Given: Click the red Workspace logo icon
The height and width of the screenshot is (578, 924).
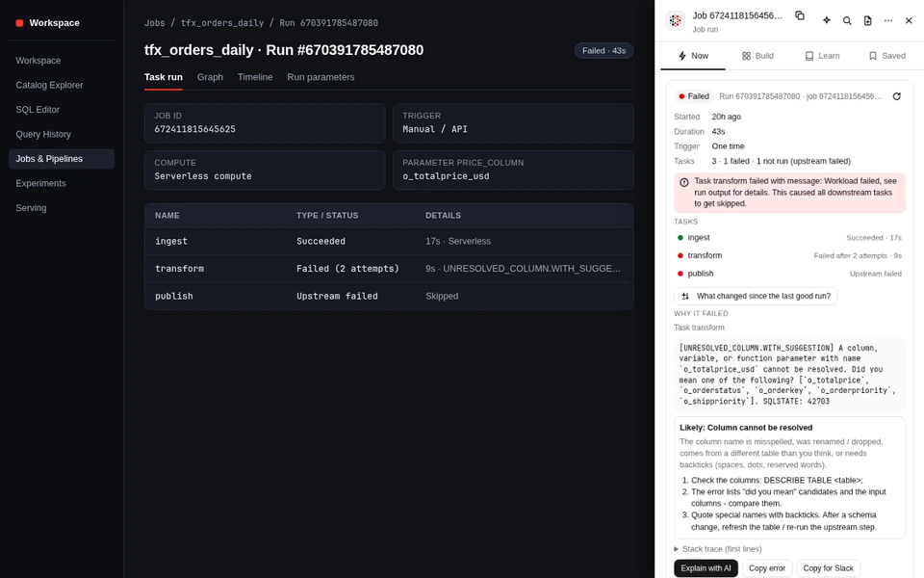Looking at the screenshot, I should (19, 23).
